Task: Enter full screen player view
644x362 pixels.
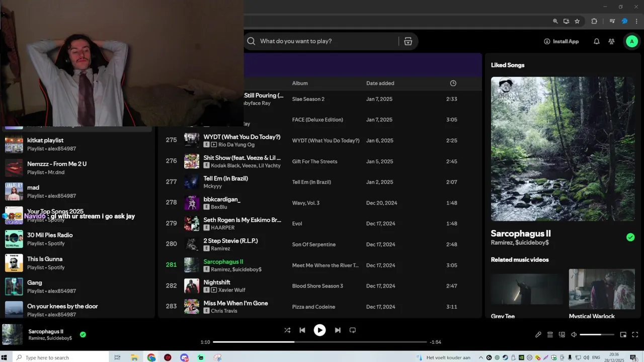Action: coord(635,335)
